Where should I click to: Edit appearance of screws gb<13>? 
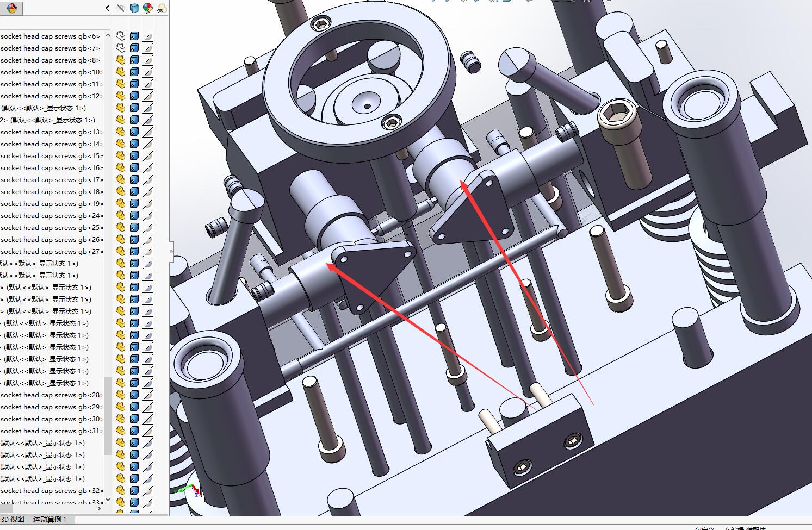click(x=148, y=132)
